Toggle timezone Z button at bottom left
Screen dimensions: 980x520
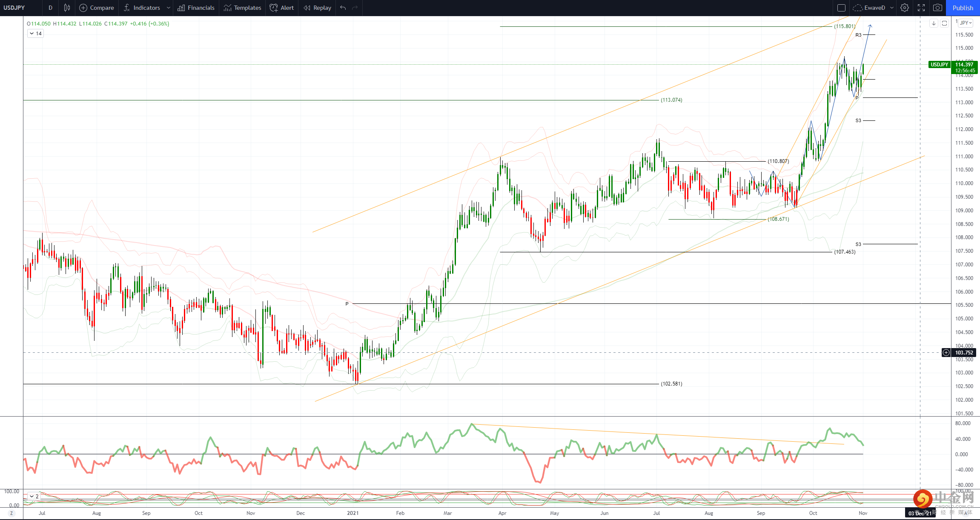(x=11, y=513)
